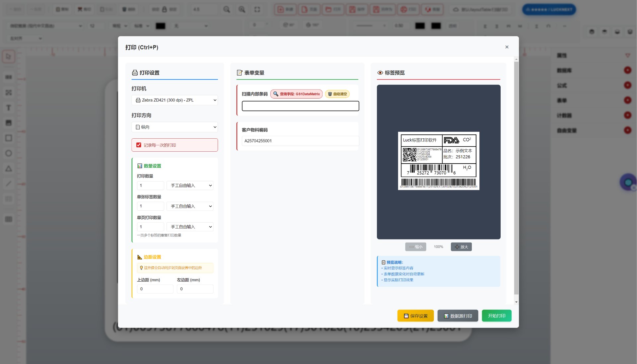The height and width of the screenshot is (364, 637).
Task: Close the print dialog with X
Action: click(x=507, y=47)
